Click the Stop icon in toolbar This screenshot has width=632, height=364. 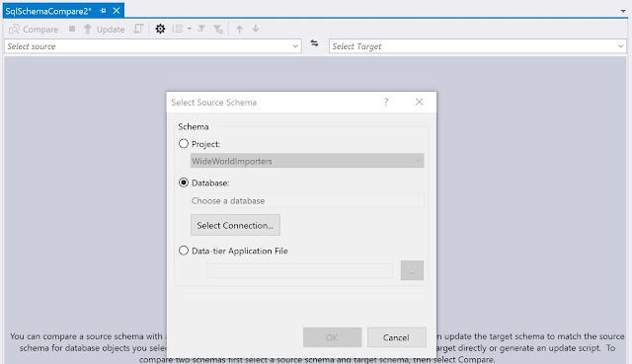pos(72,29)
